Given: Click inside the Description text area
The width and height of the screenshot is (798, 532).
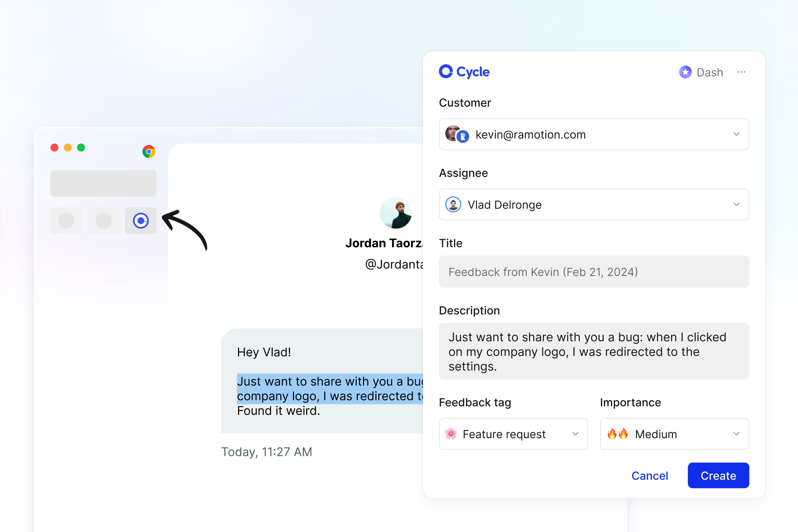Looking at the screenshot, I should pos(594,351).
